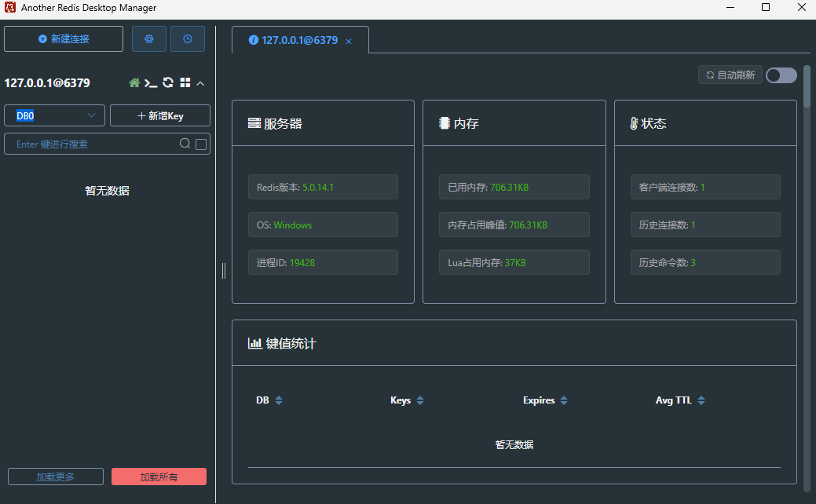Sort the table by Keys column
This screenshot has width=816, height=504.
[420, 400]
